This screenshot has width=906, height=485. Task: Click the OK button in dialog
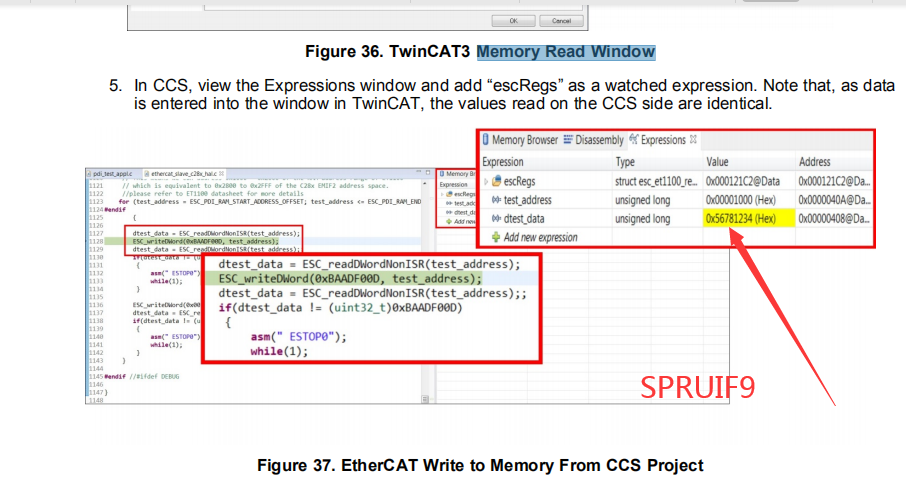click(513, 21)
